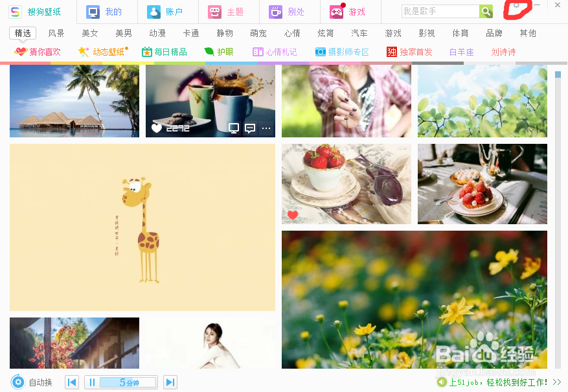Click the vertical scrollbar thumb
The image size is (568, 392).
(x=558, y=75)
